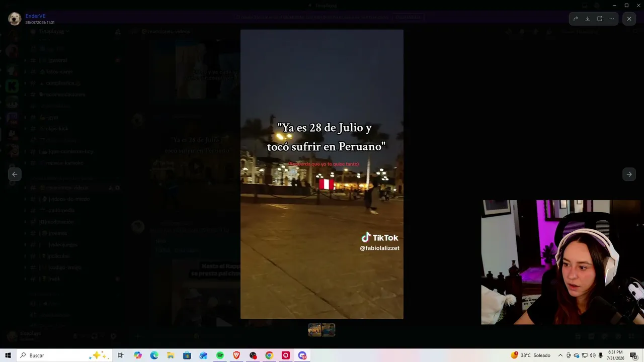Image resolution: width=644 pixels, height=362 pixels.
Task: Click the 28/07/2026 11:31 timestamp
Action: pos(40,23)
